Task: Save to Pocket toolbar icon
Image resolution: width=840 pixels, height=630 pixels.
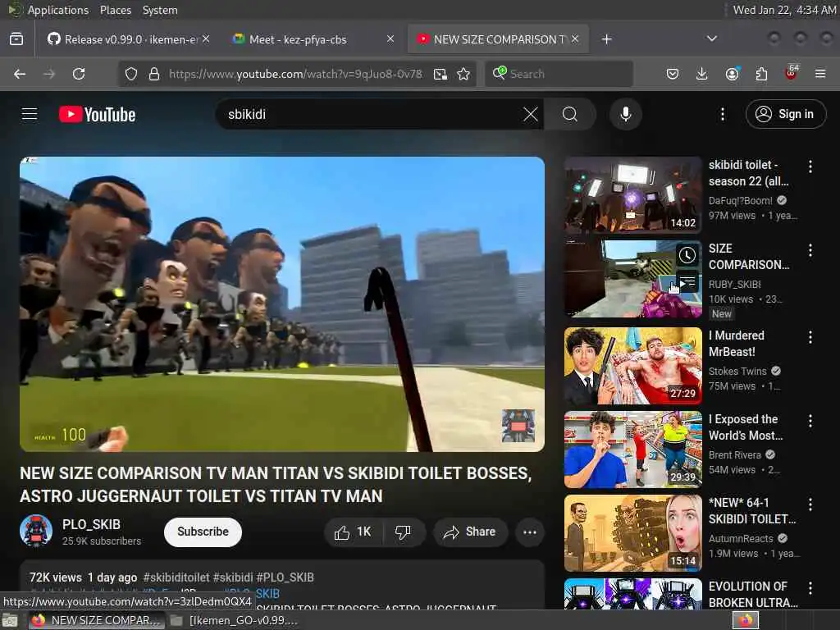Action: [673, 74]
